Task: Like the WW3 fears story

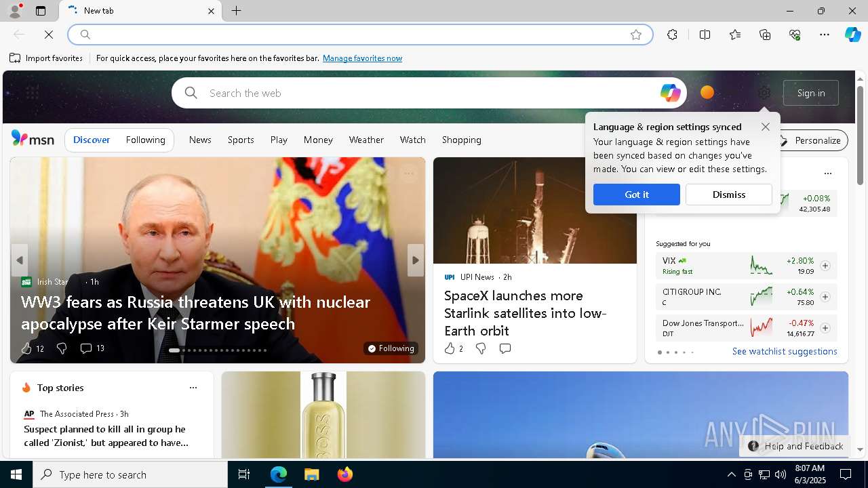Action: click(x=26, y=348)
